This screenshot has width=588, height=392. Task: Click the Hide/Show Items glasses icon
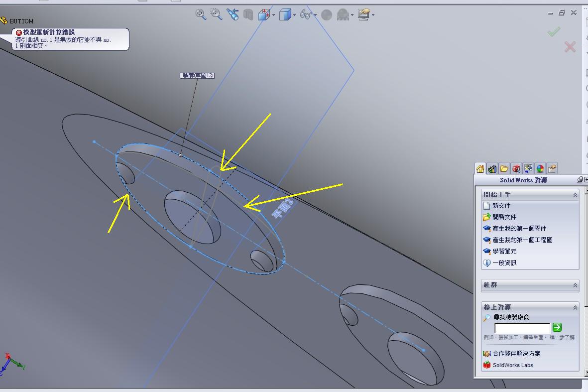306,14
